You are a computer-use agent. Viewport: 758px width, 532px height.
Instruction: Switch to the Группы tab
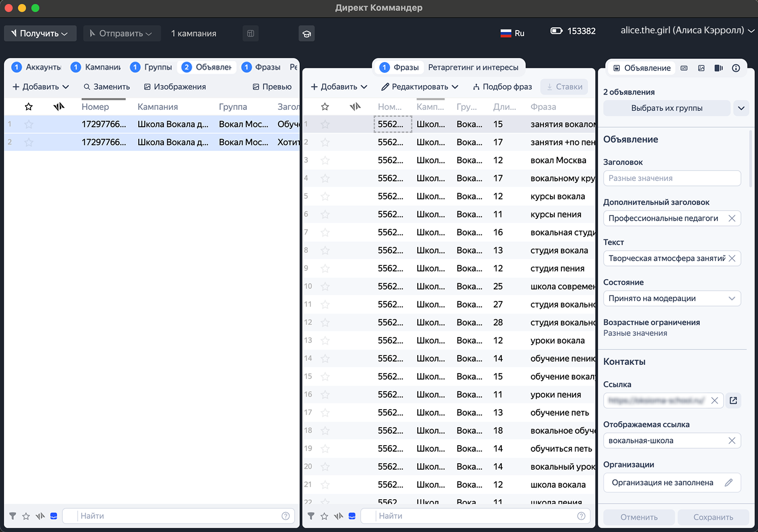[152, 67]
